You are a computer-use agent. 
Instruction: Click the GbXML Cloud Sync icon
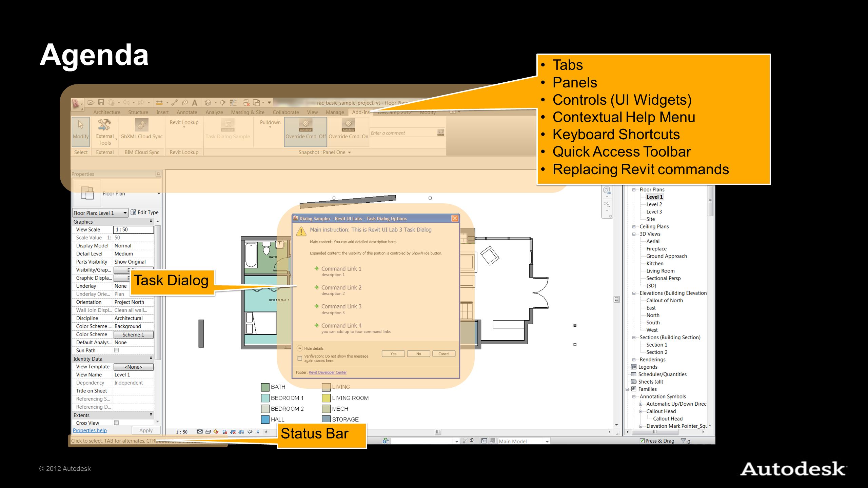pyautogui.click(x=142, y=125)
